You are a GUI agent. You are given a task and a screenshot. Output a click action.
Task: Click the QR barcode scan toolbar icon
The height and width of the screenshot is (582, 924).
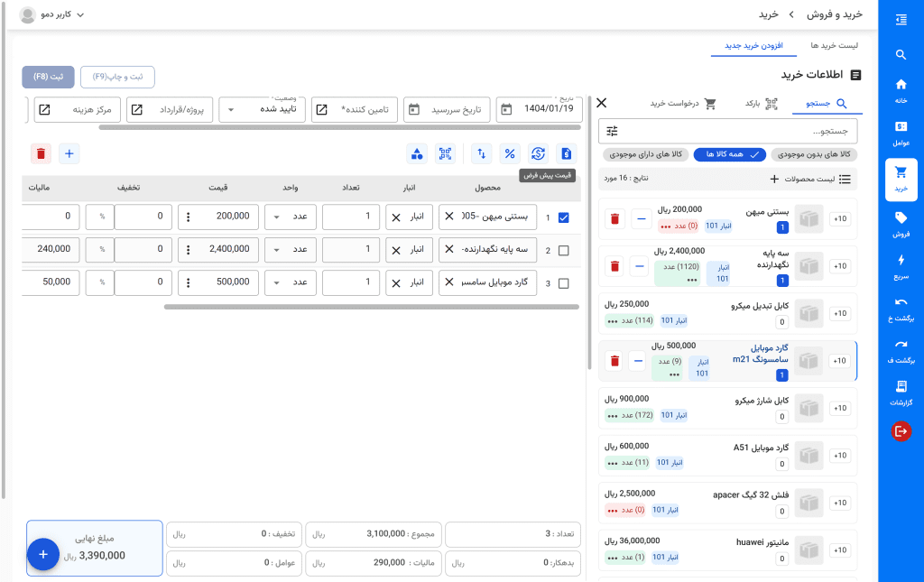point(445,153)
